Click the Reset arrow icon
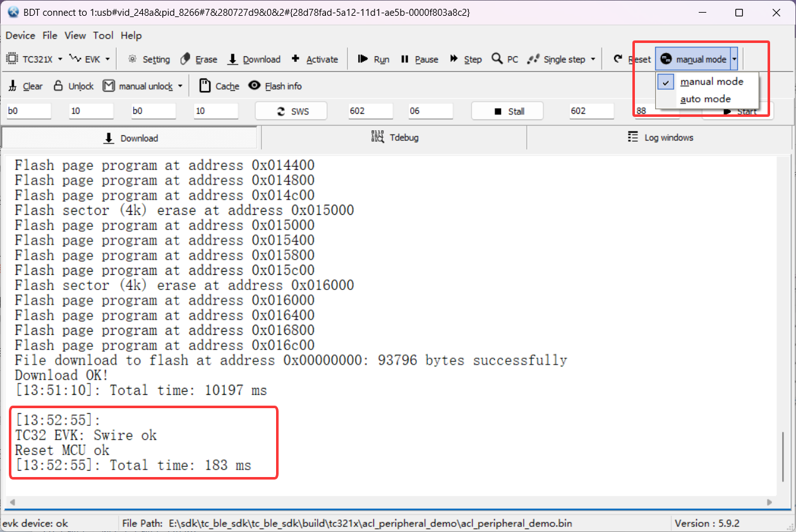Screen dimensions: 796x532 [x=618, y=59]
